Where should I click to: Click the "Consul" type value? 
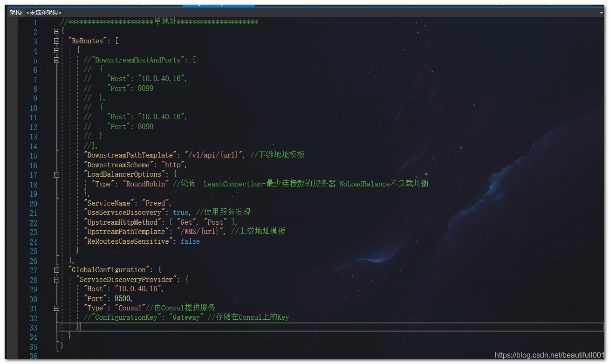click(130, 308)
